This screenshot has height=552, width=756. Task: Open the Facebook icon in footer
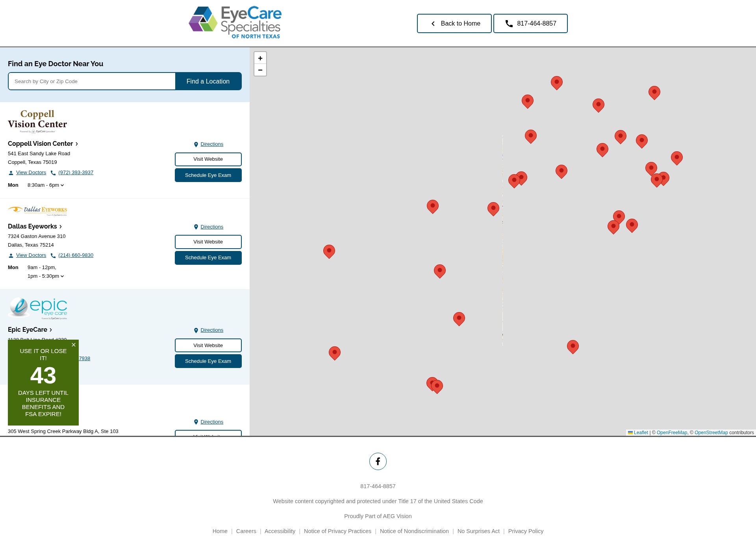(378, 461)
